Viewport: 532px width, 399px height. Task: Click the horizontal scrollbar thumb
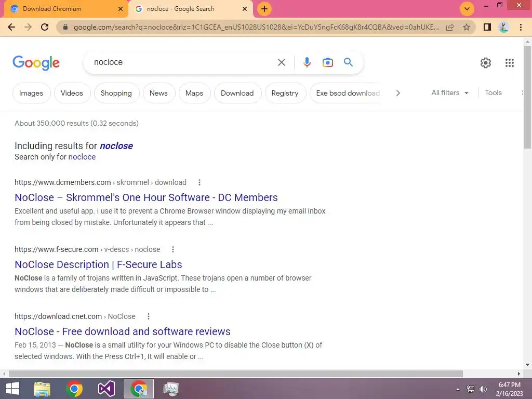[x=236, y=374]
